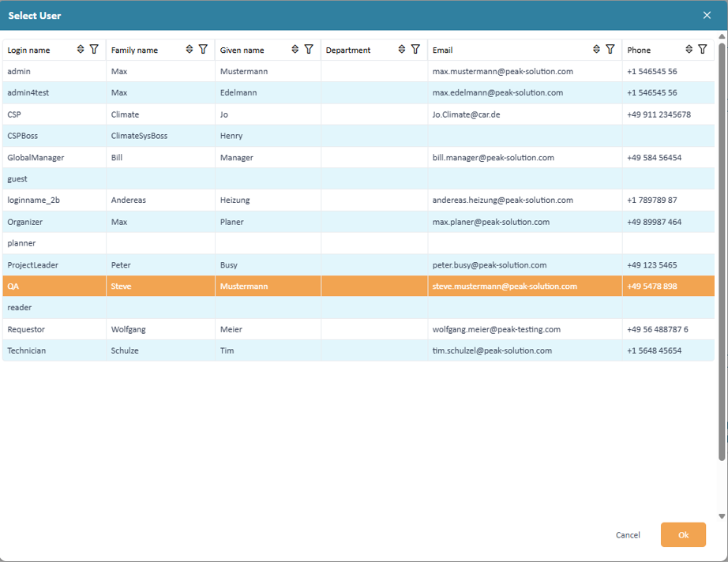Select the reader user row
The image size is (728, 562).
click(358, 307)
